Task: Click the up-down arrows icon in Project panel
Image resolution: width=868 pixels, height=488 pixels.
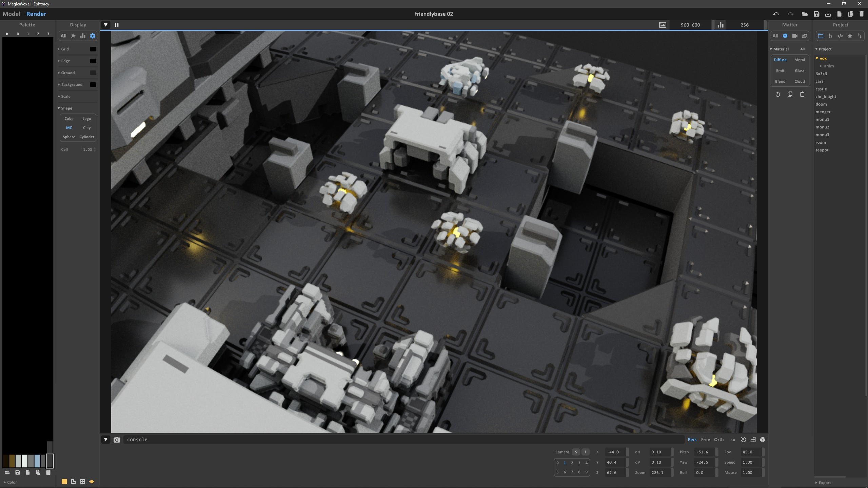Action: coord(860,36)
